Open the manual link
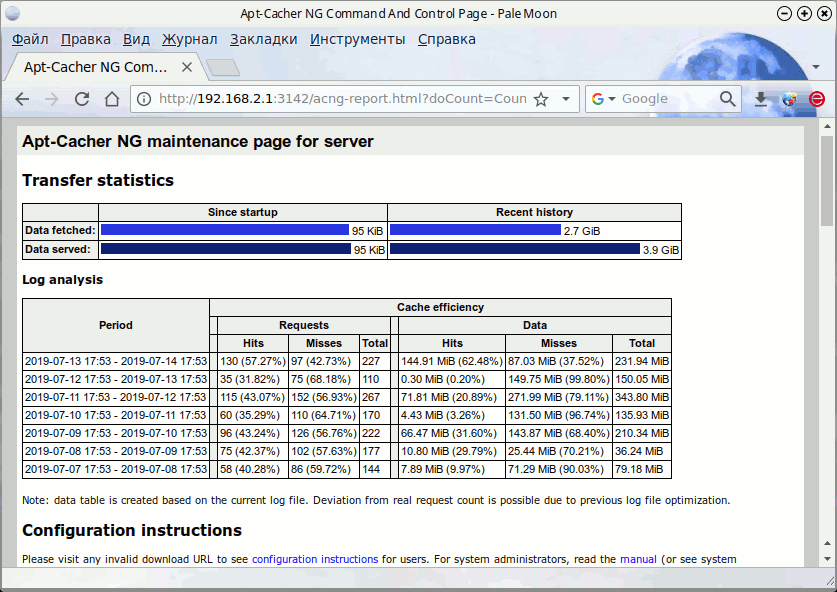 638,559
